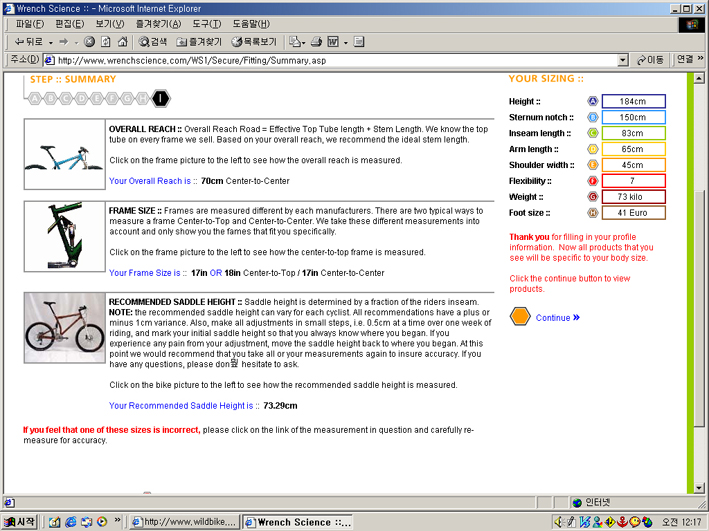The image size is (709, 531).
Task: Switch to the wildbike taskbar window
Action: 183,522
